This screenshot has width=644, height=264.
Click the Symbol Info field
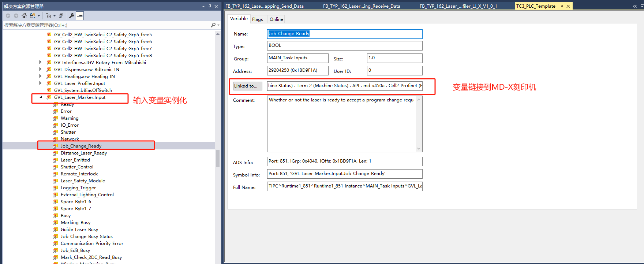tap(345, 174)
